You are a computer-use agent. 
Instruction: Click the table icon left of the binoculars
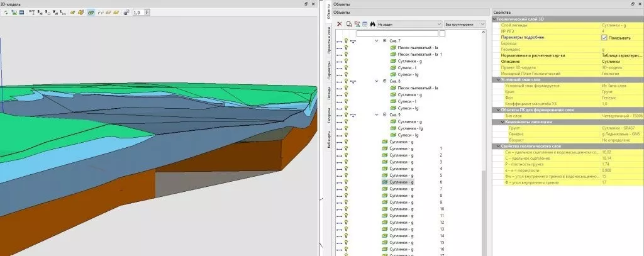[x=364, y=24]
